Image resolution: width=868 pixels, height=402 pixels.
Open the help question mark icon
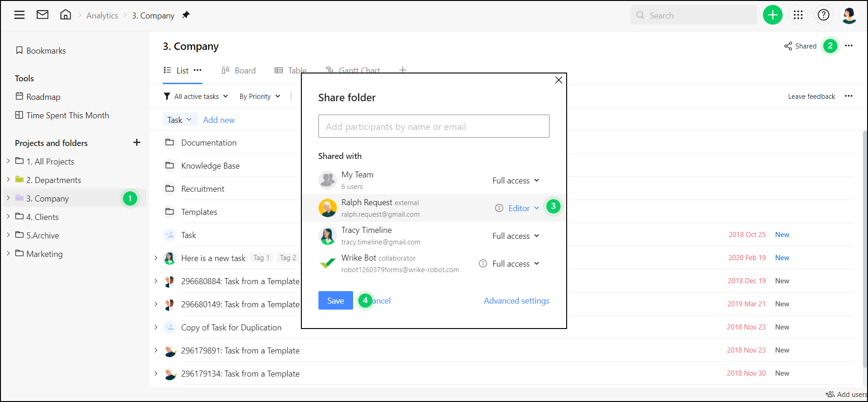823,15
